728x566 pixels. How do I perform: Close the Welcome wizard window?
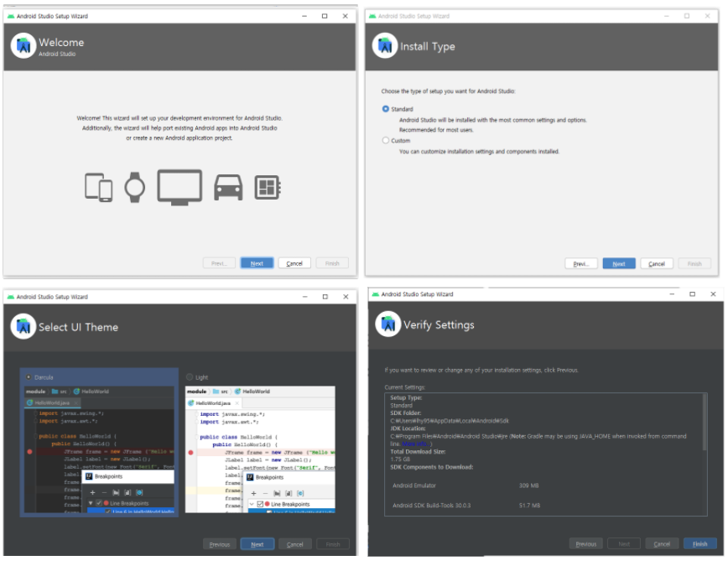[345, 16]
